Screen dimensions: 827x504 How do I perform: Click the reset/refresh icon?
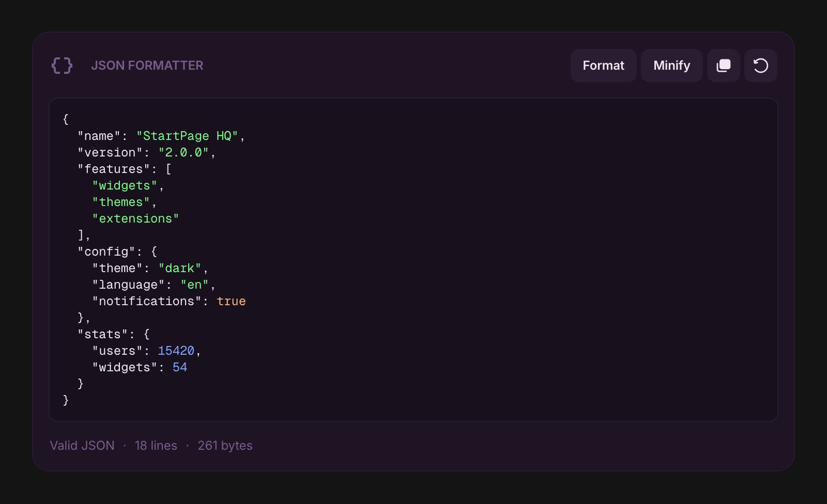coord(760,66)
